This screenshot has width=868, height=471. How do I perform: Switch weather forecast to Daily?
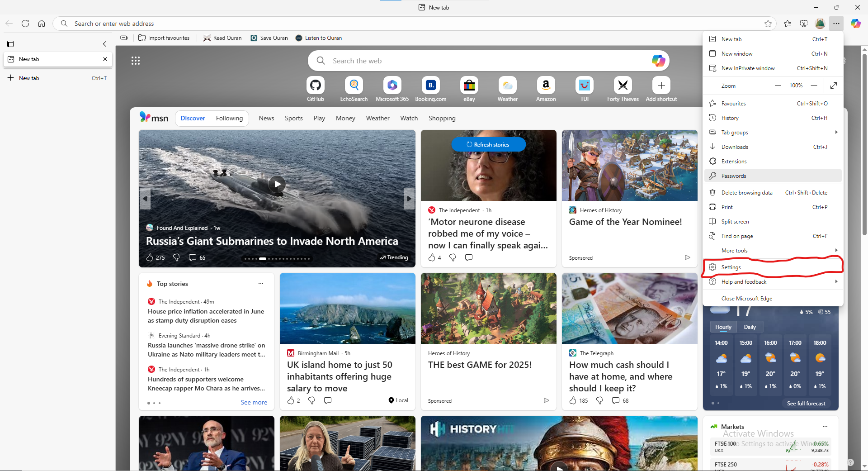[x=750, y=327]
